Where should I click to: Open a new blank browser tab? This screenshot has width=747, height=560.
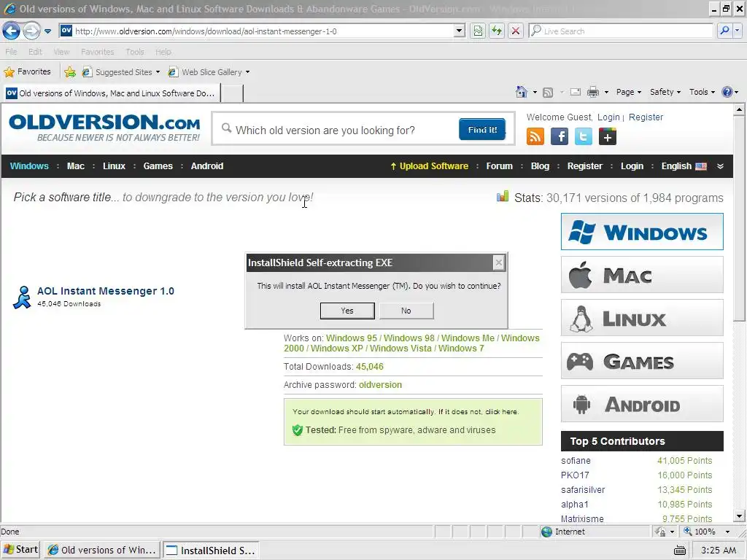[x=233, y=93]
